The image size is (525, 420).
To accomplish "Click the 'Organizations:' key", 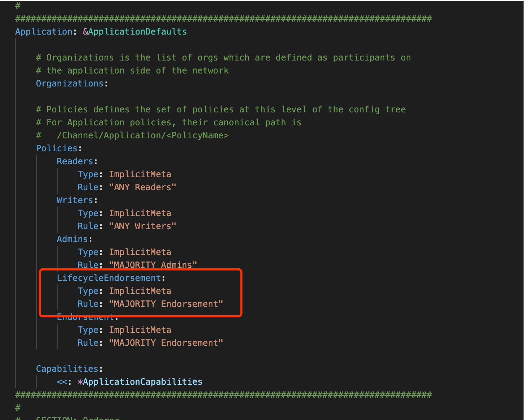I will (x=72, y=84).
